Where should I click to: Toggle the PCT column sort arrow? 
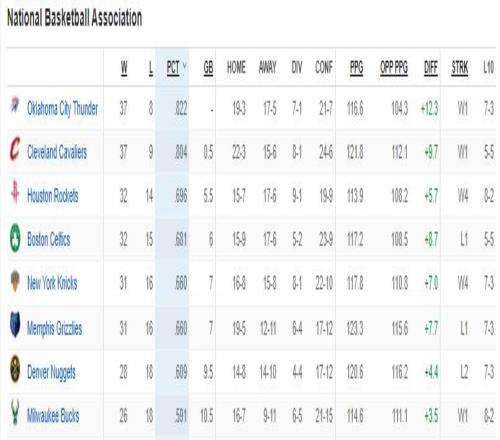(184, 66)
